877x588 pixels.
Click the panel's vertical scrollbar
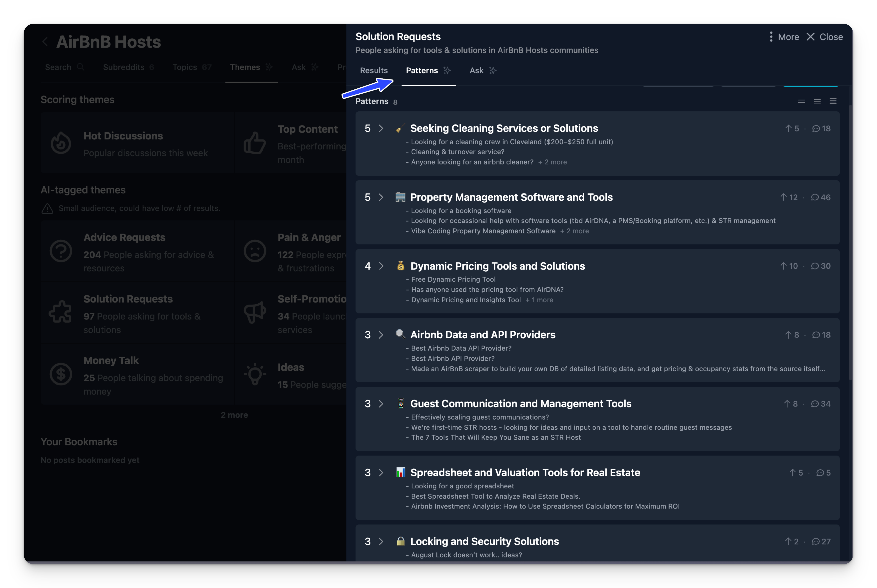[x=850, y=243]
